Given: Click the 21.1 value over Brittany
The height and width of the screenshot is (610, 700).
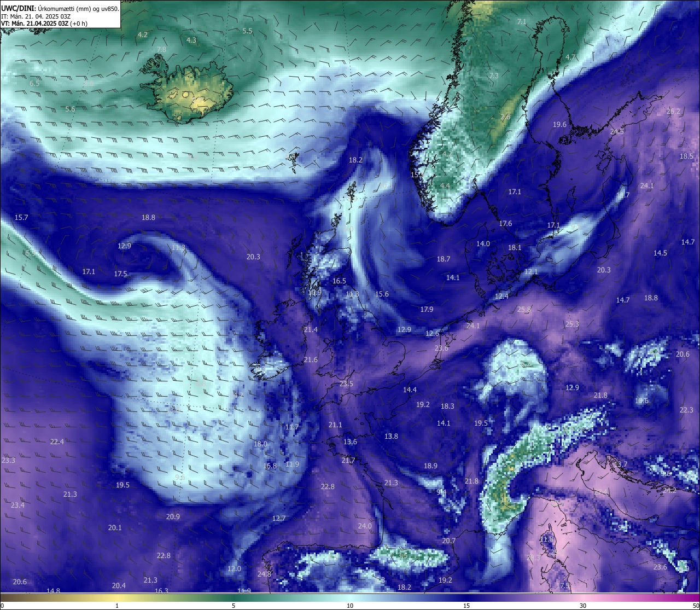Looking at the screenshot, I should click(335, 426).
